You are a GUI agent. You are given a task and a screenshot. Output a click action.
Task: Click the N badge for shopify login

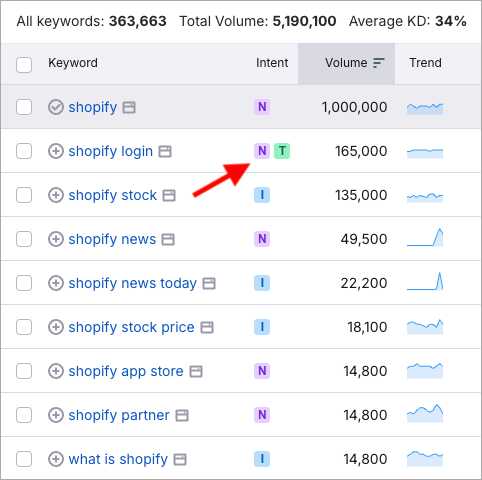[x=262, y=151]
